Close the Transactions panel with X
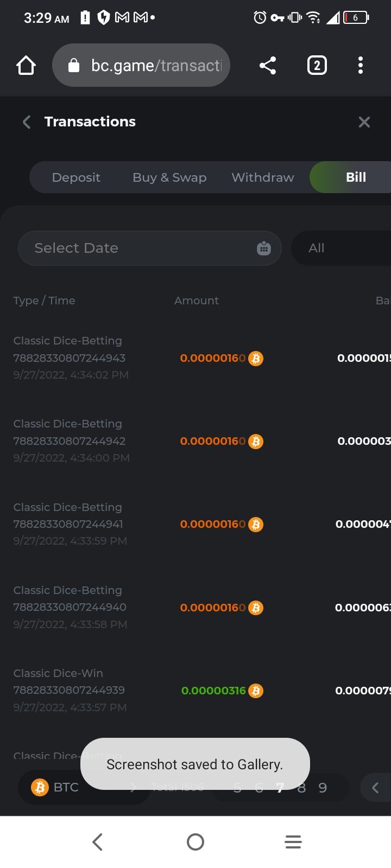Viewport: 391px width, 868px height. point(364,122)
